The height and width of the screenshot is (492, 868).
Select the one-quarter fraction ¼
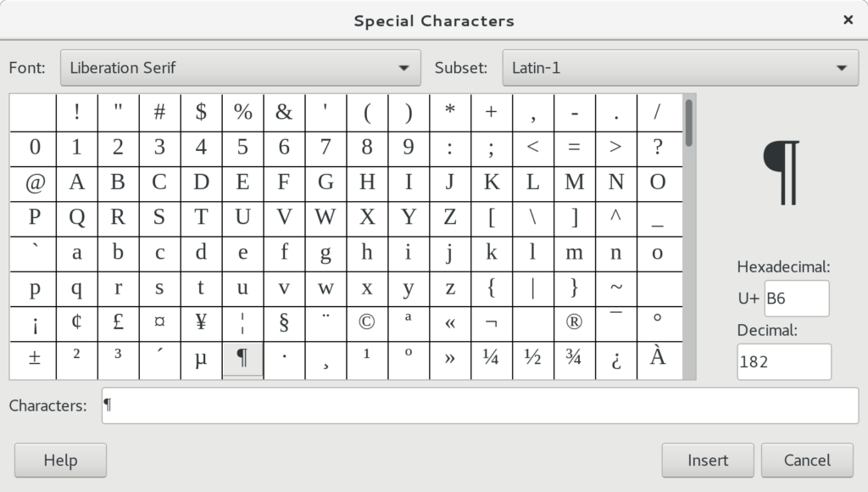click(x=492, y=359)
